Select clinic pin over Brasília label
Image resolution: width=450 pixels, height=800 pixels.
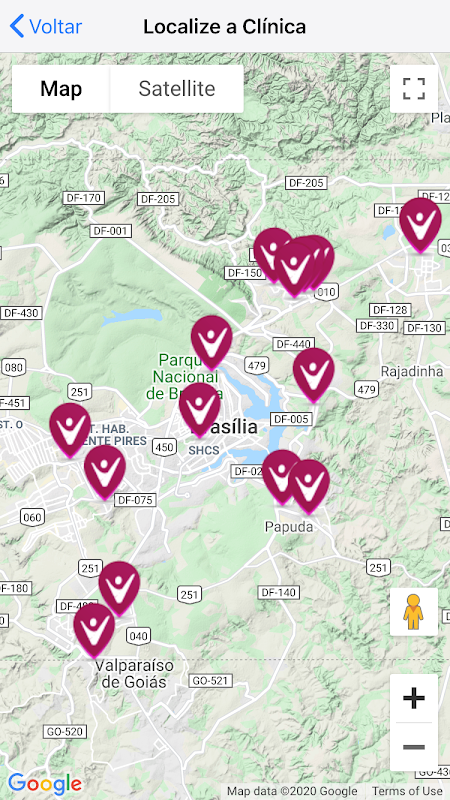click(x=199, y=410)
